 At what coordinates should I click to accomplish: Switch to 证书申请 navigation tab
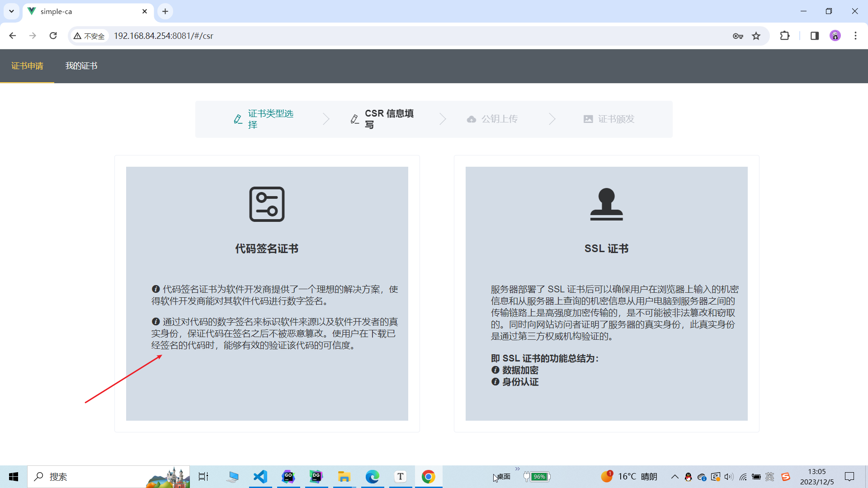pyautogui.click(x=27, y=66)
